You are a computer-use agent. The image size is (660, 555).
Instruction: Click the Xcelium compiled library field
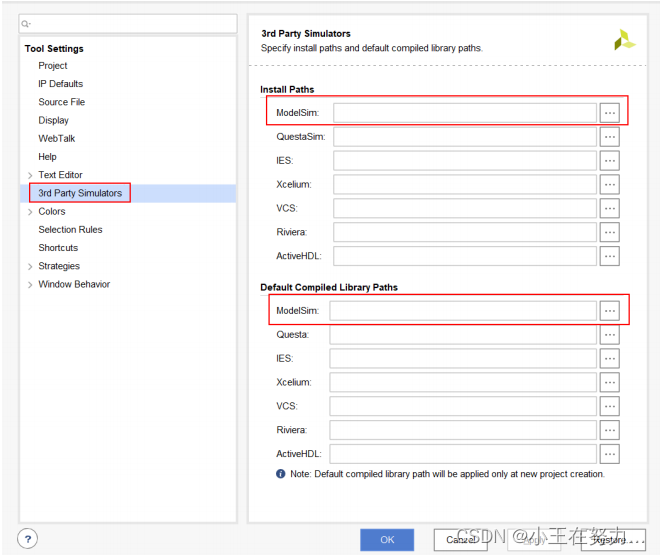pyautogui.click(x=463, y=382)
